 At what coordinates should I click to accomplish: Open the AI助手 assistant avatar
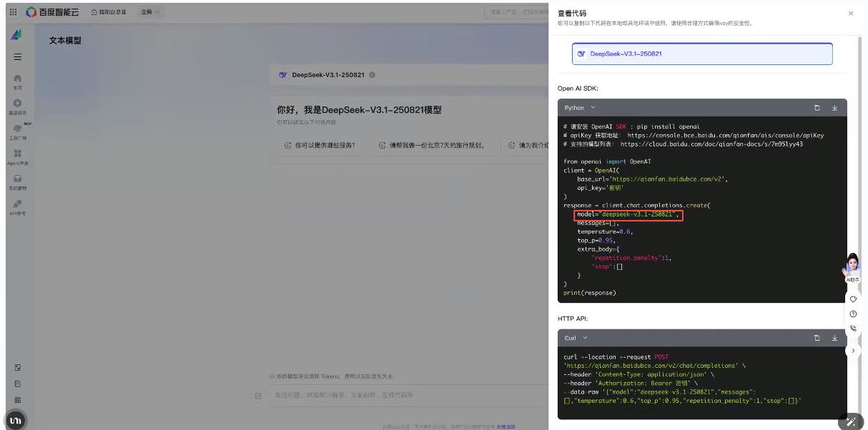click(x=852, y=268)
